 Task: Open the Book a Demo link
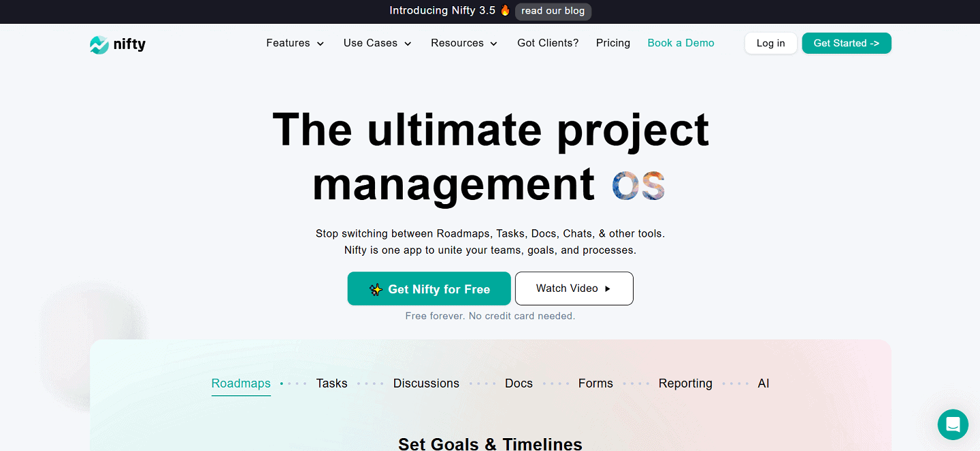click(681, 43)
